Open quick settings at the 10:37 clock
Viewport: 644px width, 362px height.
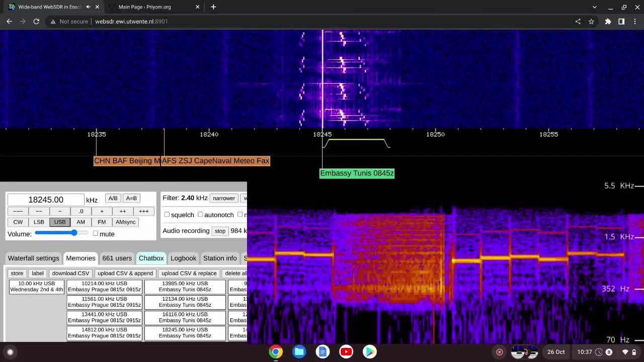coord(584,352)
